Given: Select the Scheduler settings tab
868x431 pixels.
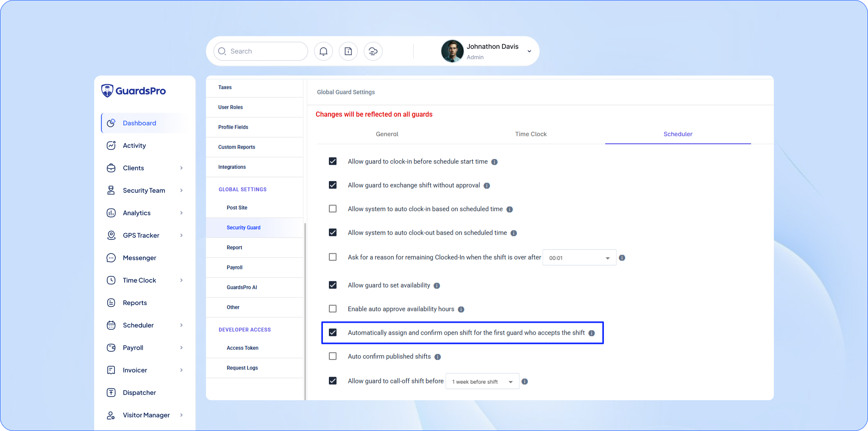Looking at the screenshot, I should click(x=678, y=134).
